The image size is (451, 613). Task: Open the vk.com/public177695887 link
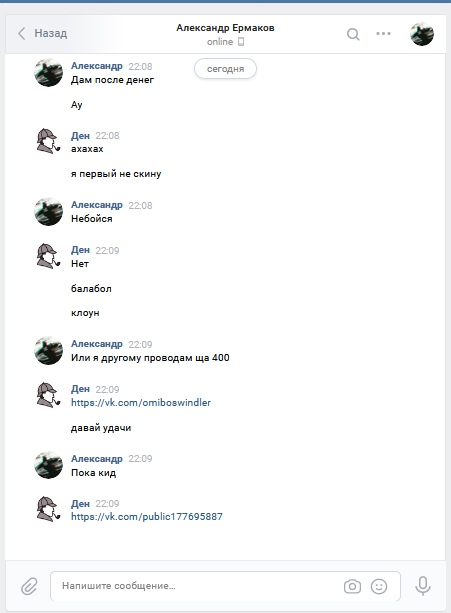(147, 516)
